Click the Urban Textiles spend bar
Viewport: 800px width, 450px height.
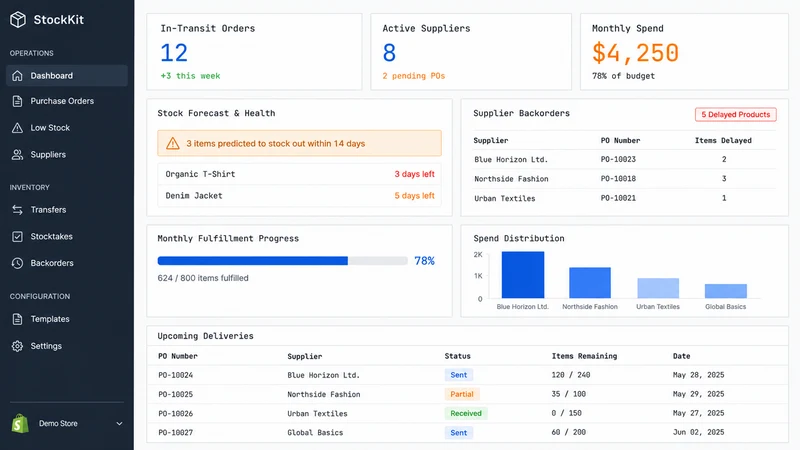pyautogui.click(x=658, y=288)
